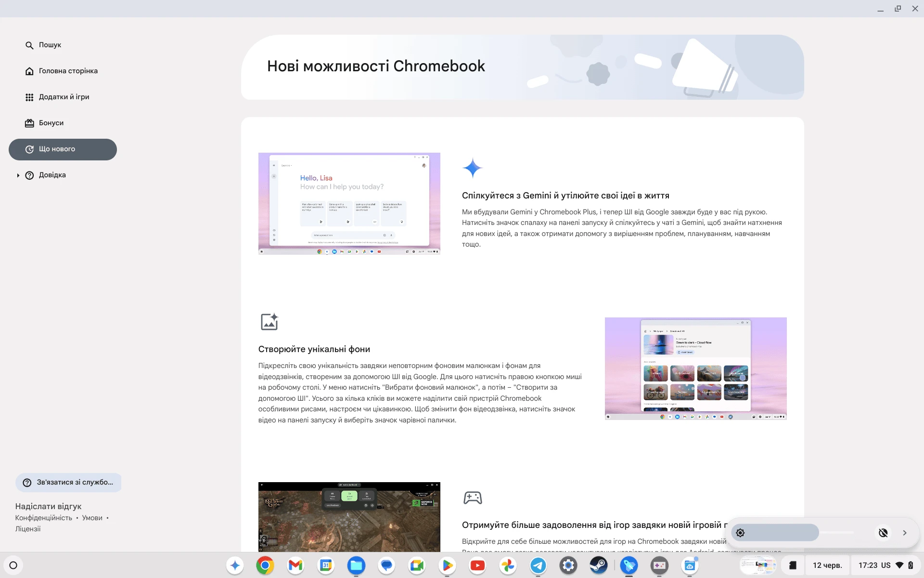Image resolution: width=924 pixels, height=578 pixels.
Task: Open the Умови link
Action: [92, 518]
